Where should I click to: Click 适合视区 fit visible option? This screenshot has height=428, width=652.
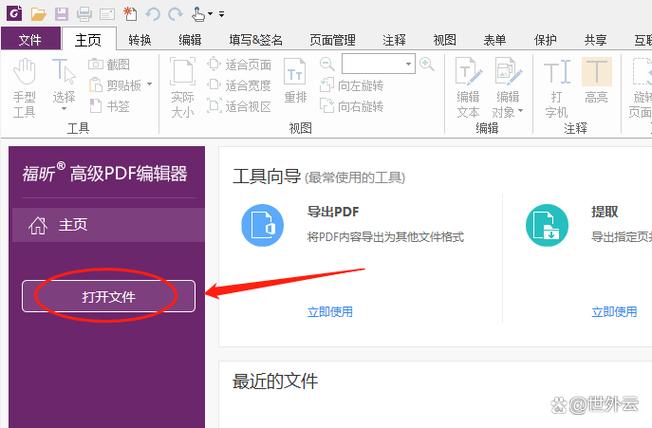click(x=239, y=106)
